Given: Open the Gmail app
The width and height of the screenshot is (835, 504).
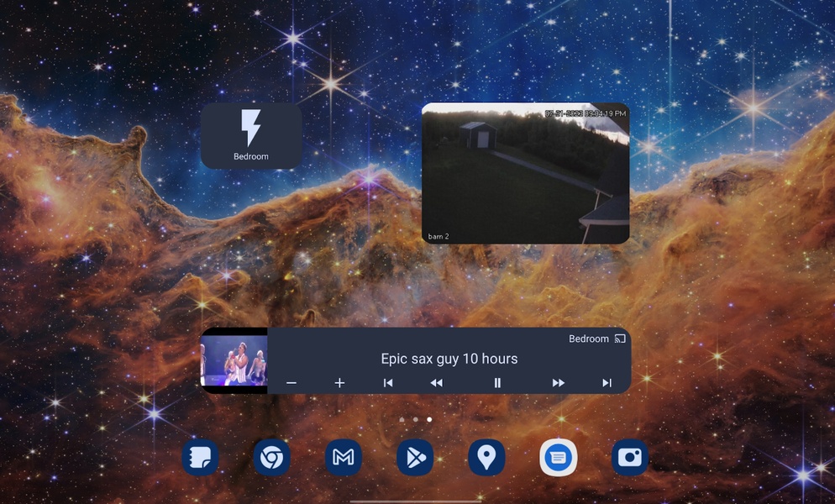Looking at the screenshot, I should (344, 457).
